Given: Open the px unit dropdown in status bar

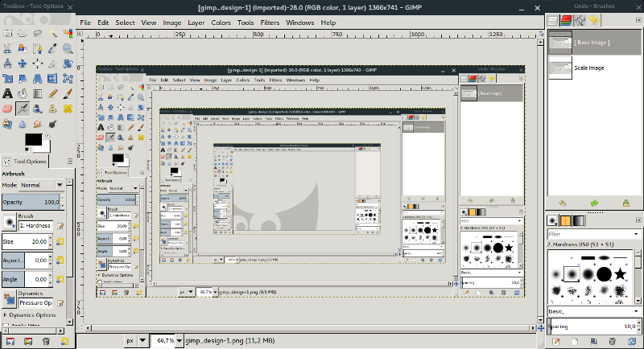Looking at the screenshot, I should pyautogui.click(x=136, y=340).
